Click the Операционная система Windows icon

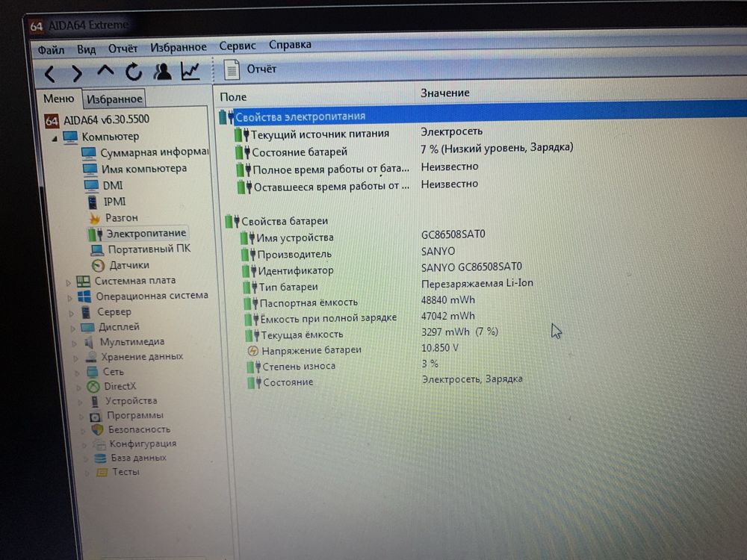(84, 296)
